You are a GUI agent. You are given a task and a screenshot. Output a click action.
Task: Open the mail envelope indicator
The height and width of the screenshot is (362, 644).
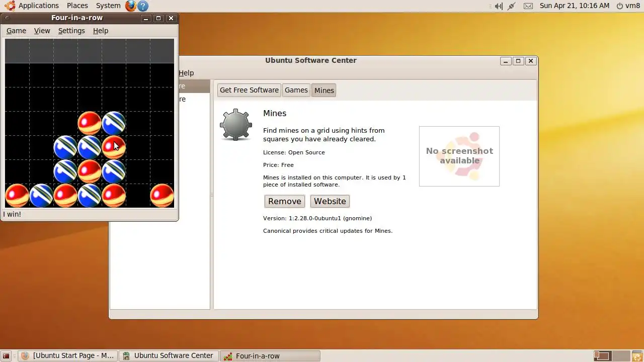pos(528,6)
